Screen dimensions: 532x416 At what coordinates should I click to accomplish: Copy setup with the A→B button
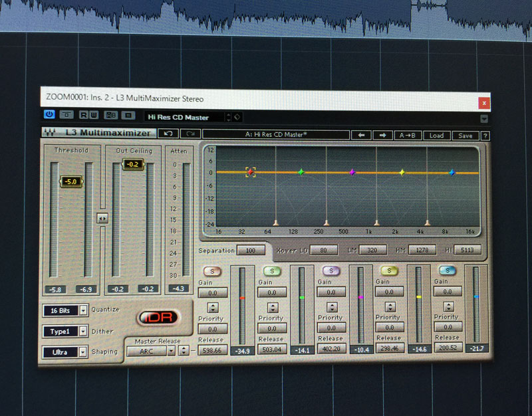click(408, 136)
